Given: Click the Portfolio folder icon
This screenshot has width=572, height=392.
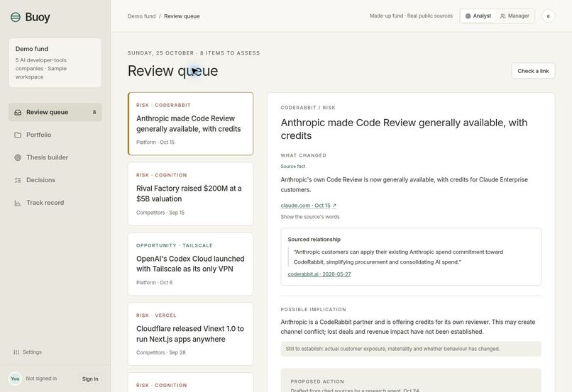Looking at the screenshot, I should pos(18,135).
